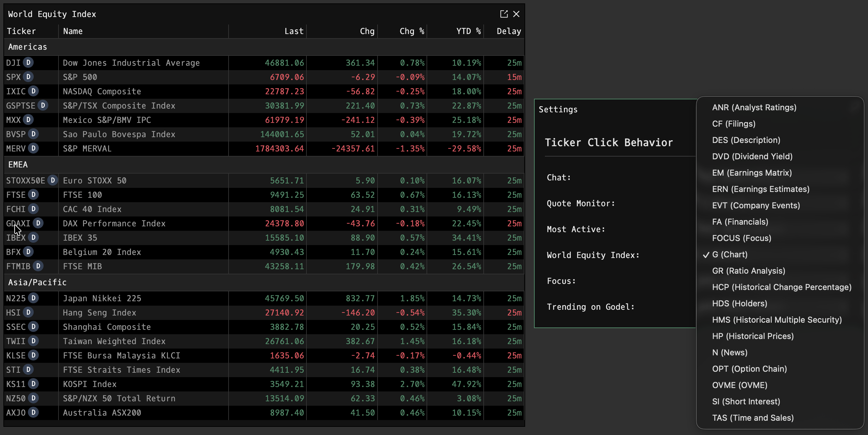Click the D badge next to AXJO
Viewport: 868px width, 435px height.
click(x=33, y=413)
